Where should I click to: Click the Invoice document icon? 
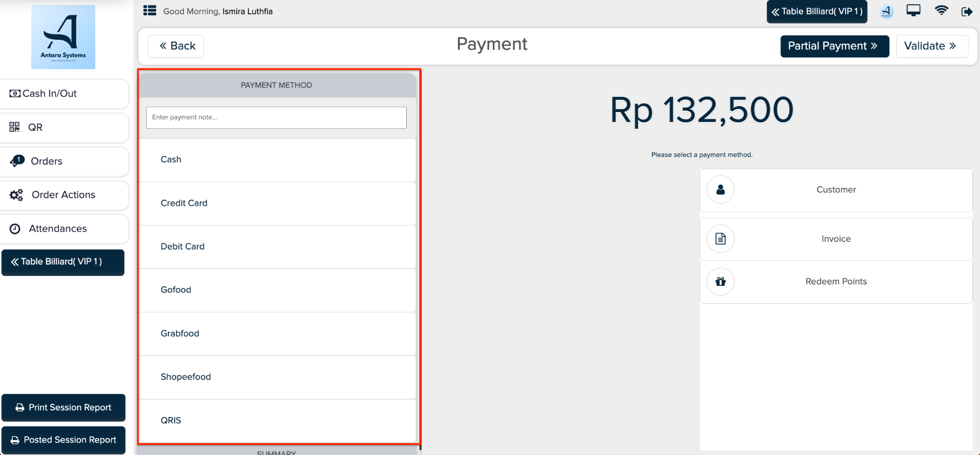720,239
